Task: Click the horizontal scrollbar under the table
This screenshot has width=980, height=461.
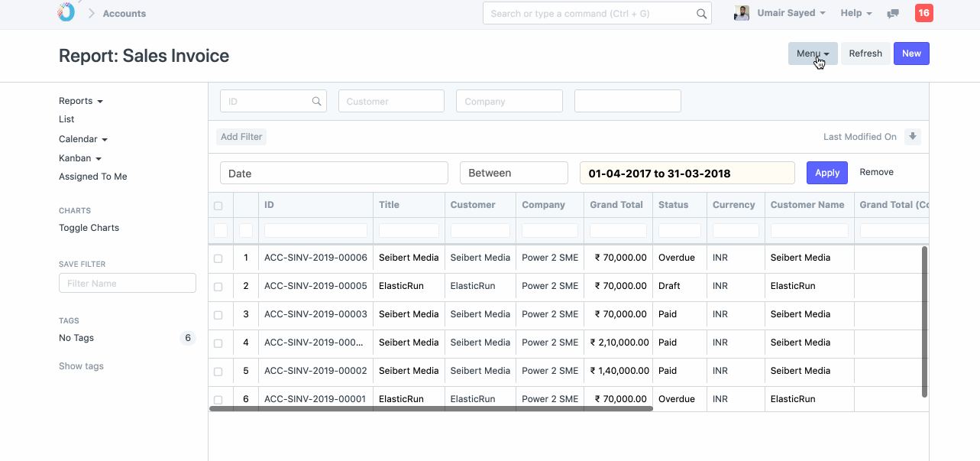Action: [x=431, y=409]
